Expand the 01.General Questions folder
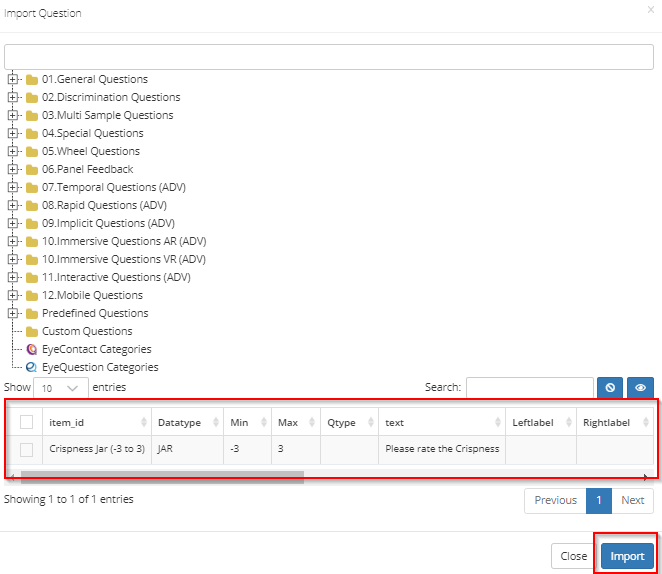Viewport: 662px width, 574px height. click(x=13, y=79)
